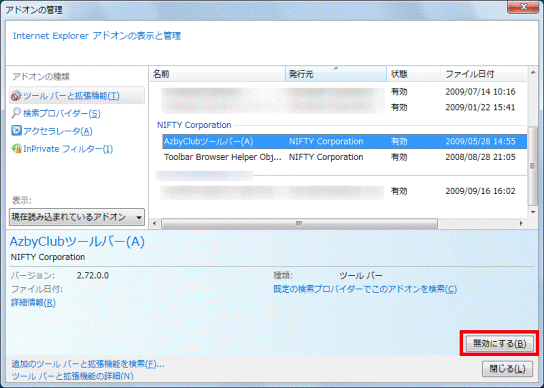Click AzbyClubツールバー(A) heading in details pane
Screen dimensions: 544x388
click(77, 242)
